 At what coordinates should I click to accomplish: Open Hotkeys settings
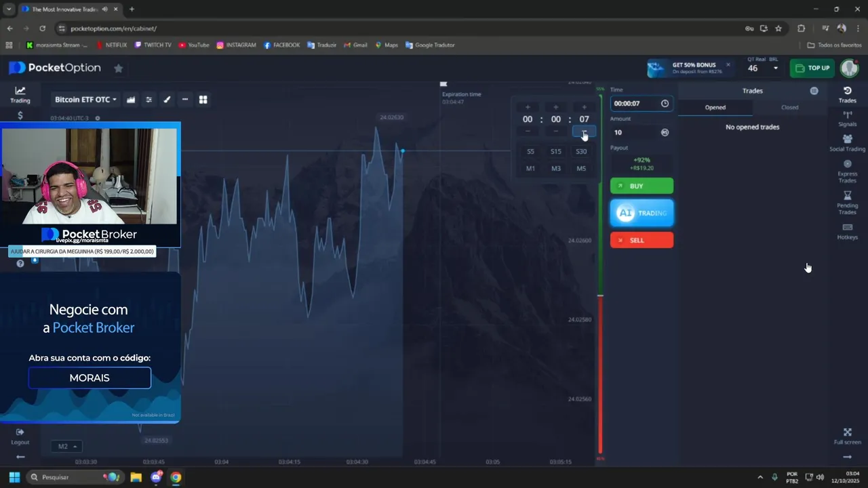tap(847, 232)
